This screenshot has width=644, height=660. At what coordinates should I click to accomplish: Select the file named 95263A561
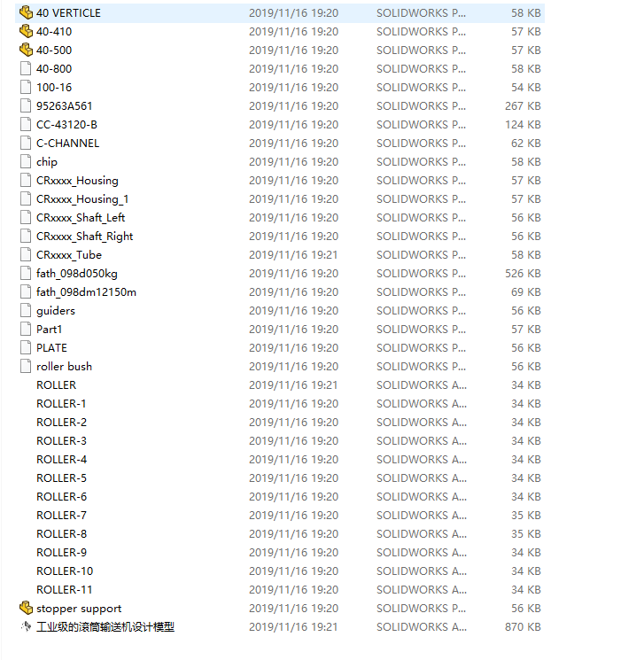[64, 105]
